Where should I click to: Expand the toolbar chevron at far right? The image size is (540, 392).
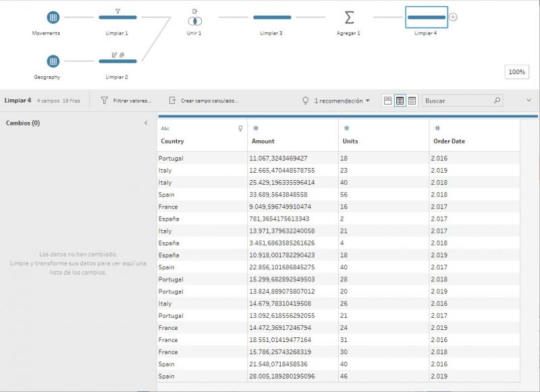tap(528, 101)
